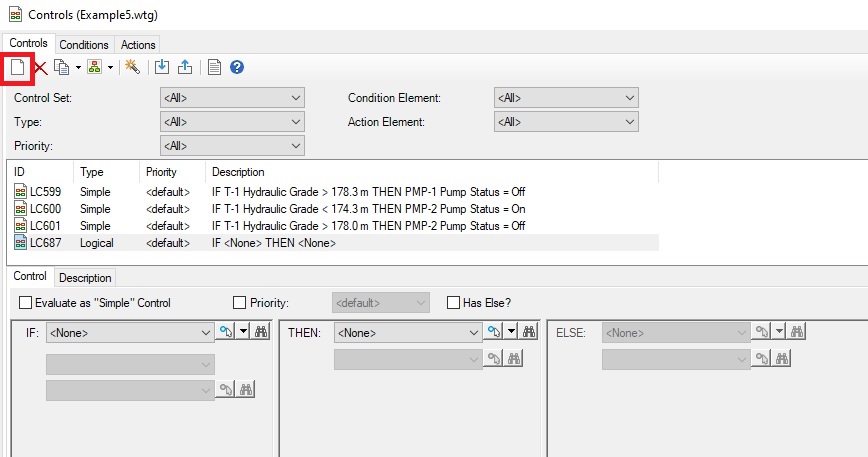Tick the Has Else? checkbox
The height and width of the screenshot is (457, 868).
[x=453, y=303]
